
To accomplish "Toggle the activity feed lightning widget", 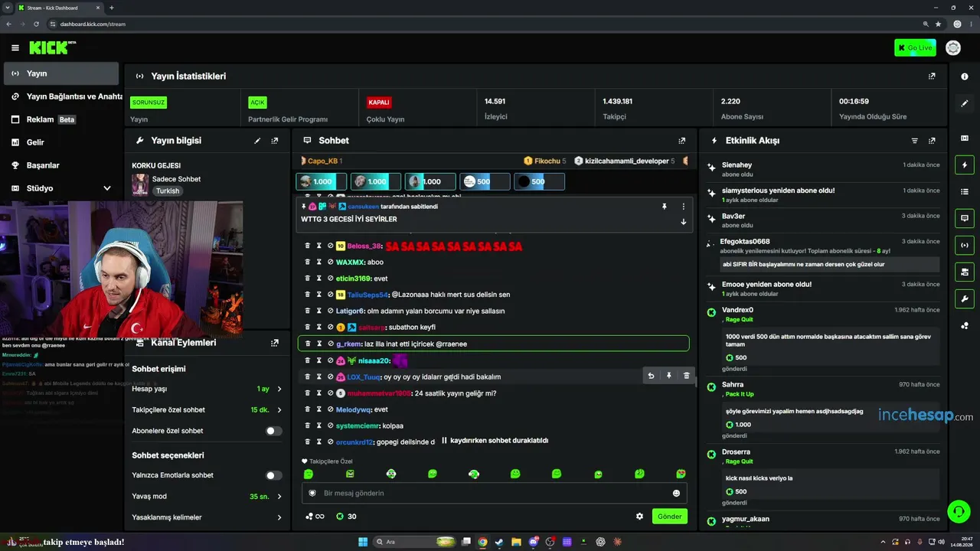I will click(965, 165).
